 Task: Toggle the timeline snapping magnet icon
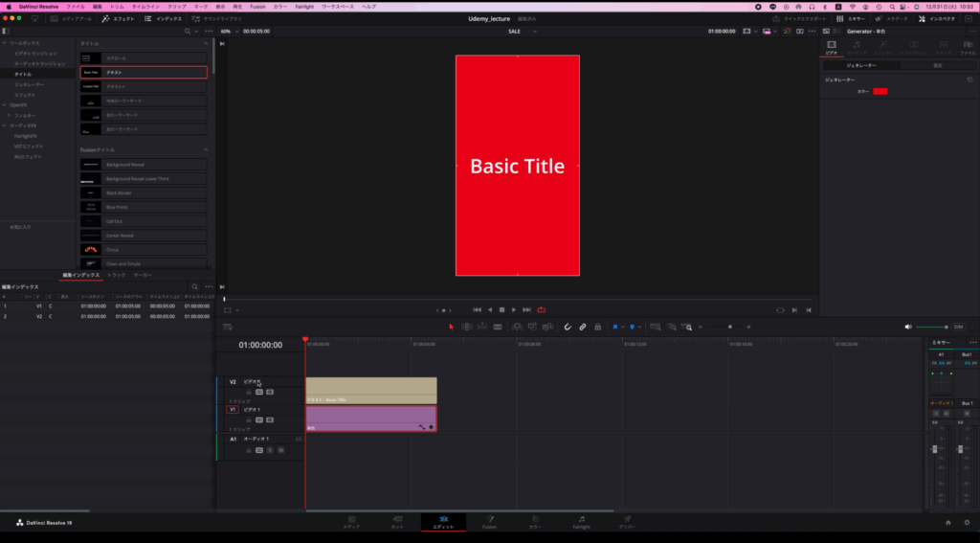567,327
